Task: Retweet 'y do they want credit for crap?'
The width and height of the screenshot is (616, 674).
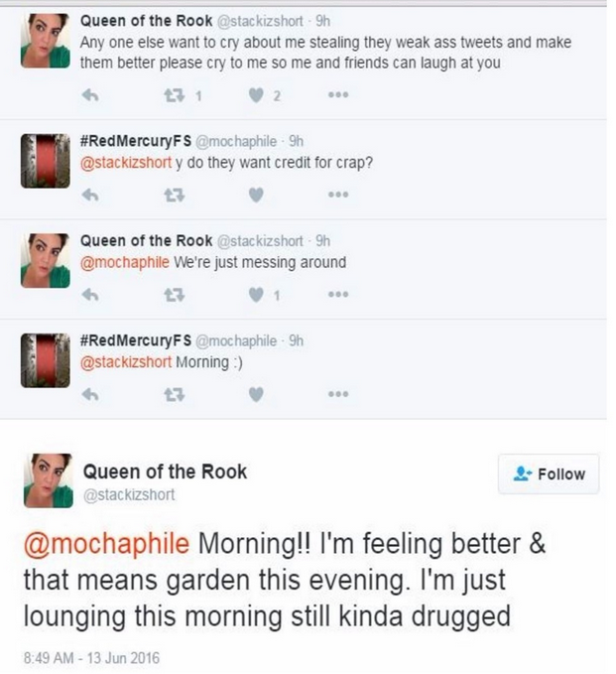Action: (x=172, y=197)
